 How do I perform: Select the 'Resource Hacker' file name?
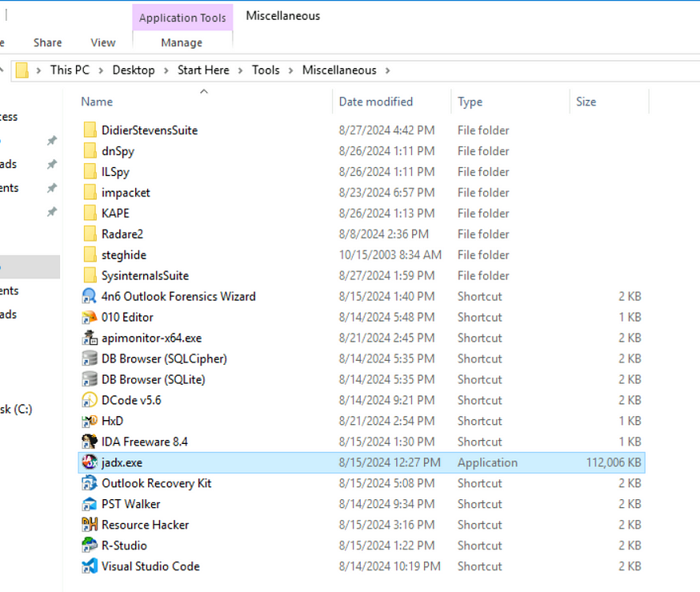[x=145, y=525]
